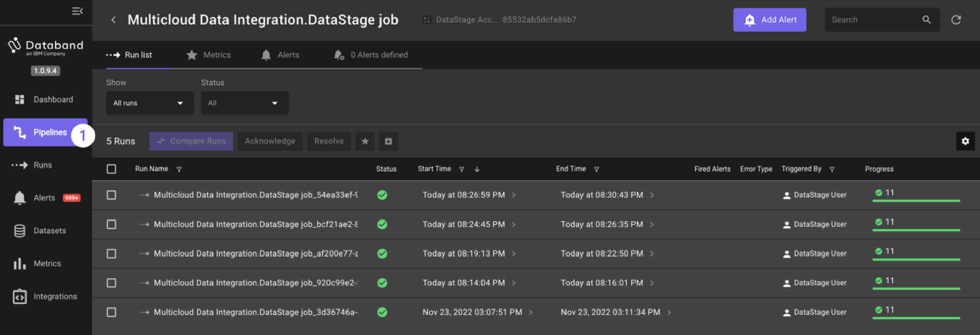Click green status icon for job_920c99e2 run

pyautogui.click(x=382, y=283)
